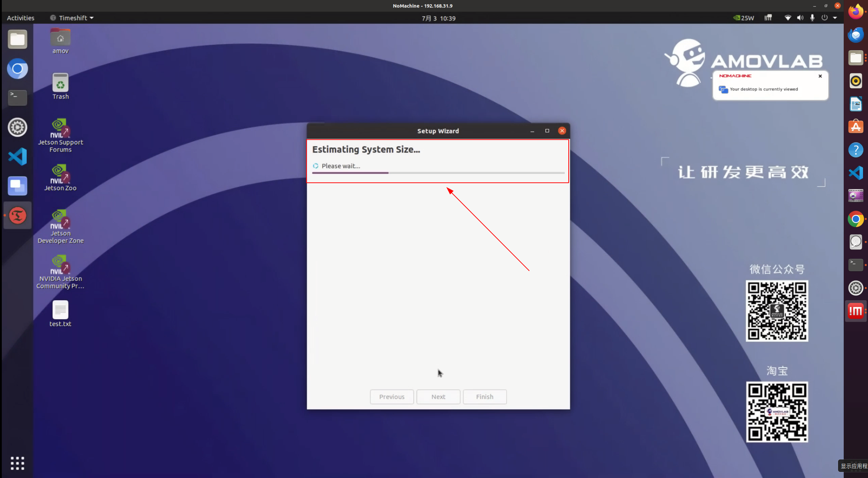Open the chat bubble app in right dock
The height and width of the screenshot is (478, 868).
(x=855, y=242)
